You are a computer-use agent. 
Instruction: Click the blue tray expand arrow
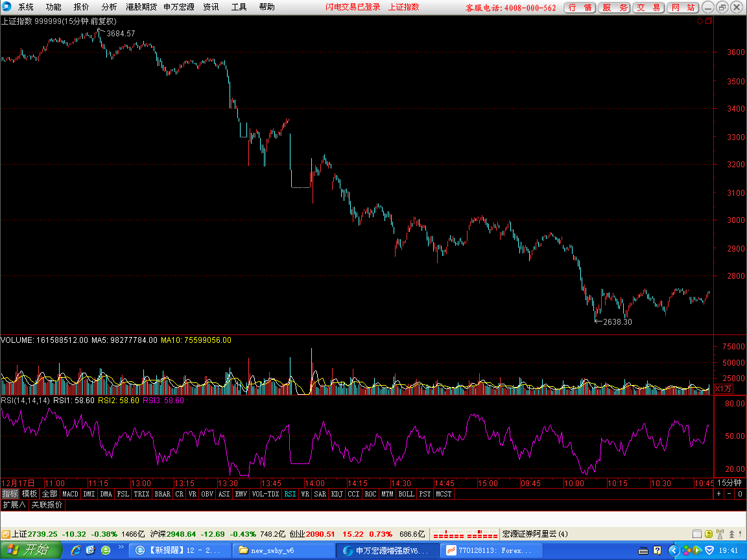673,550
